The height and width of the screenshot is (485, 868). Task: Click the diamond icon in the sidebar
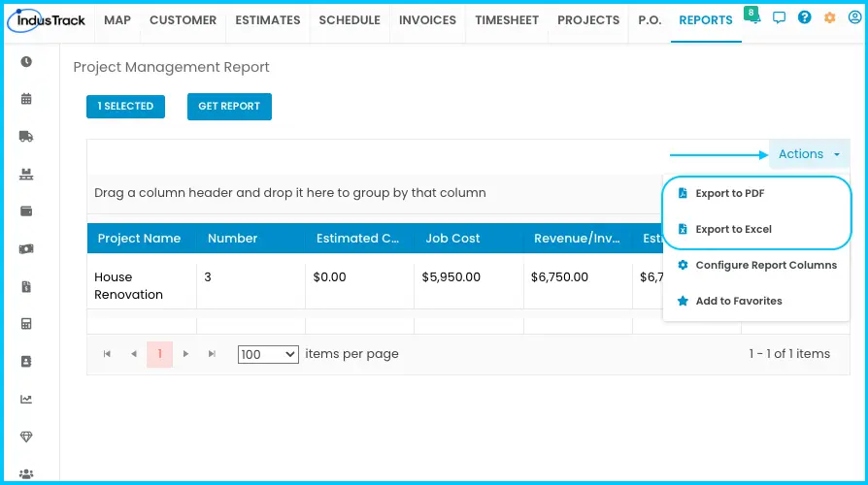[x=26, y=436]
